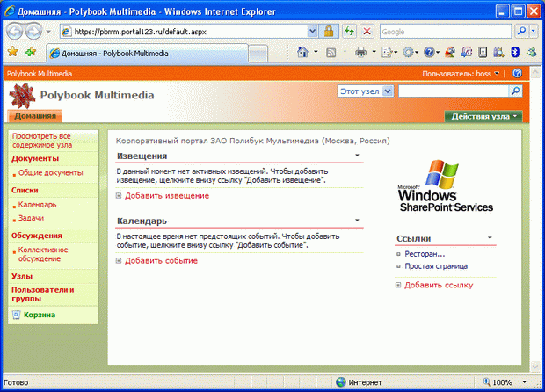Screen dimensions: 545x392
Task: Click the red parrot toolbar icon
Action: 450,53
